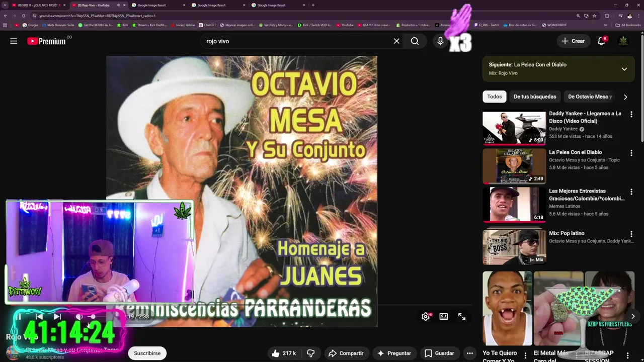644x362 pixels.
Task: Open the All Bookmarks folder
Action: pos(628,25)
